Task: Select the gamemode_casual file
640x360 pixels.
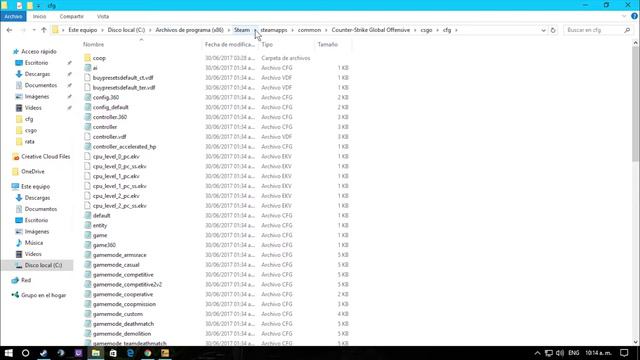Action: pos(116,265)
